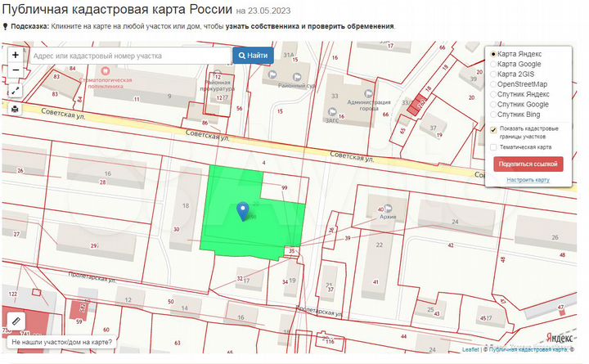Click the Найти search button

click(x=253, y=56)
